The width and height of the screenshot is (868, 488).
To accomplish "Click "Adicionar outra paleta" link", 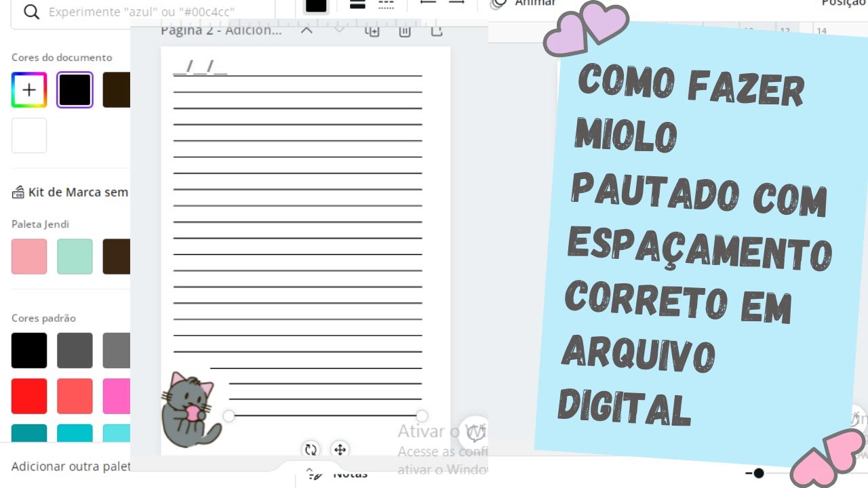I will [x=71, y=466].
